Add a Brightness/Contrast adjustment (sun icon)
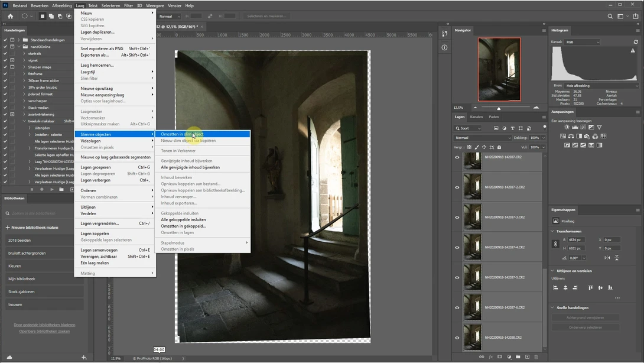The height and width of the screenshot is (363, 644). [567, 128]
